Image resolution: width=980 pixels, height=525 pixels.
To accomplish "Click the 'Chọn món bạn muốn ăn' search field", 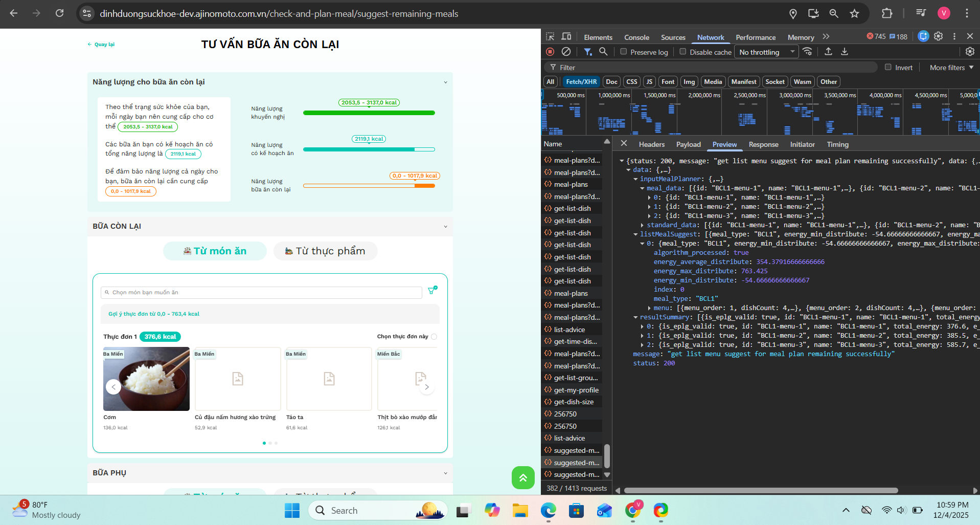I will click(261, 292).
